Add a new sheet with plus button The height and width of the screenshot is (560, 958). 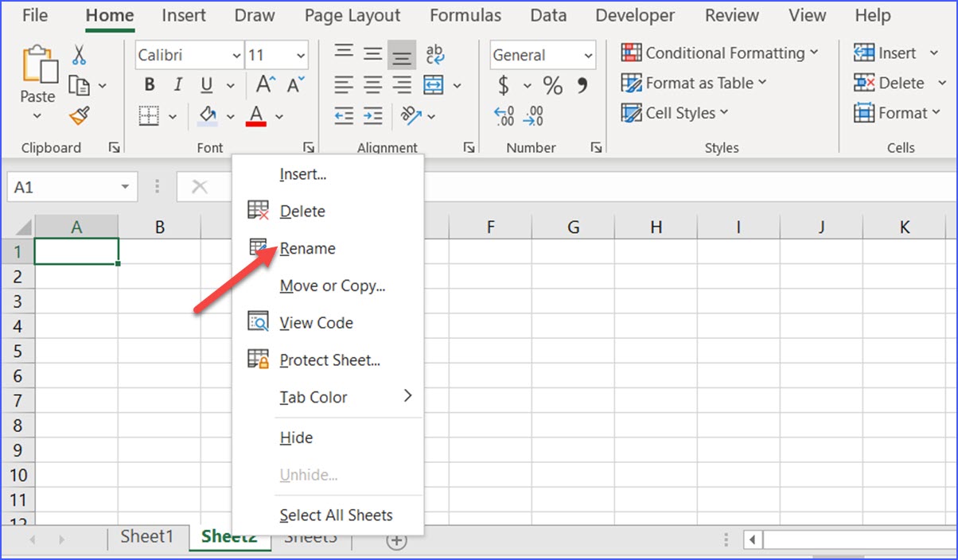tap(396, 541)
